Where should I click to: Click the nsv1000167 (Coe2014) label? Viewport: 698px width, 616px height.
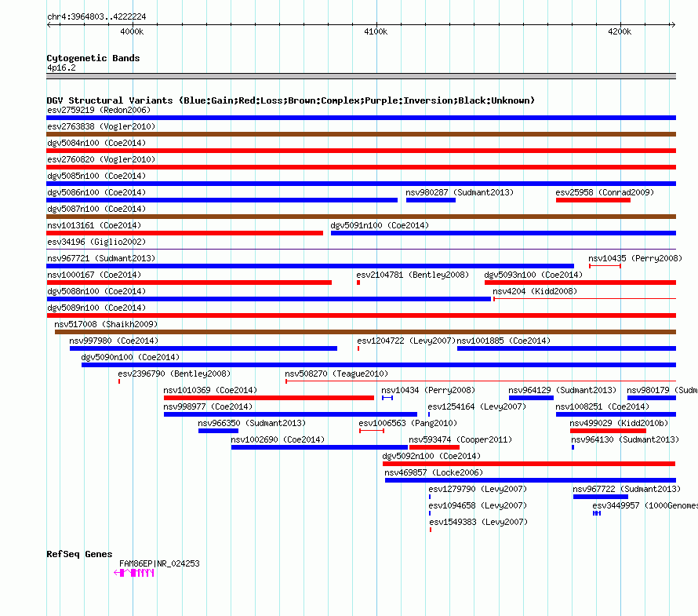pos(94,275)
